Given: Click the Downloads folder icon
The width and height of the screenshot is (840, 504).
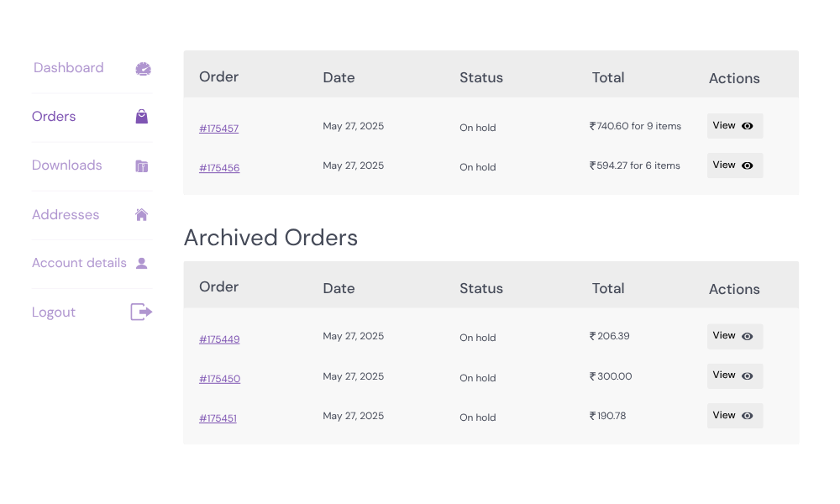Looking at the screenshot, I should 141,166.
